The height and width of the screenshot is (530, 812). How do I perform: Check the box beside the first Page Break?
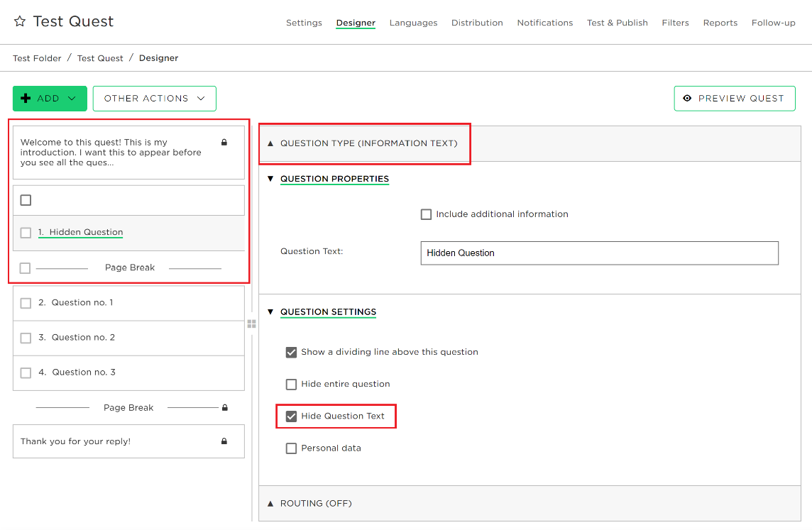point(25,268)
